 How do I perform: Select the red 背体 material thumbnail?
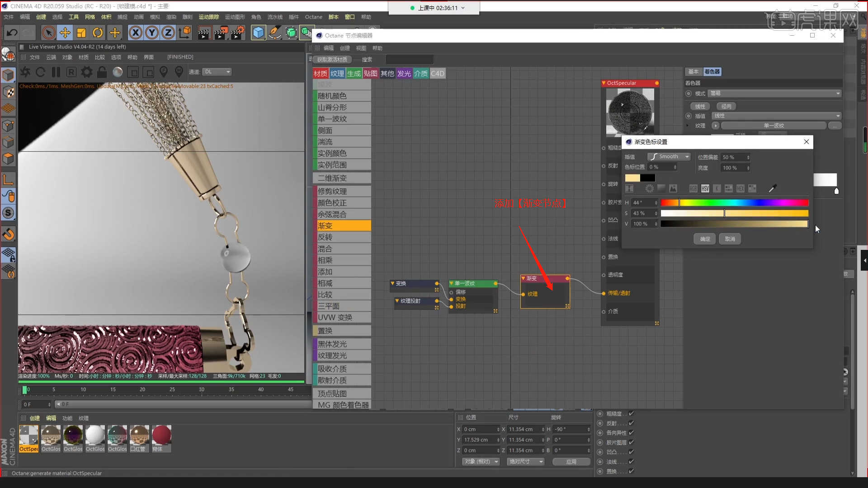coord(161,438)
